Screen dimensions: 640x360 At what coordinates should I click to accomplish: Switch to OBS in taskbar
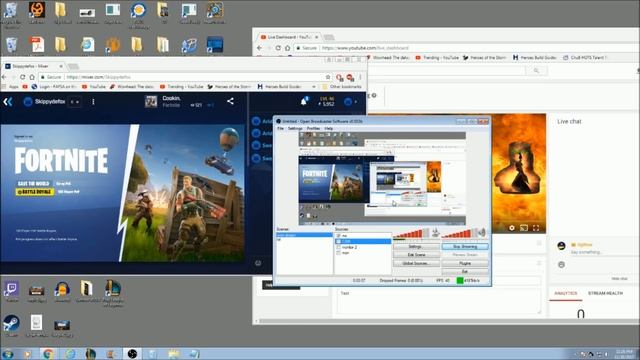click(x=132, y=353)
